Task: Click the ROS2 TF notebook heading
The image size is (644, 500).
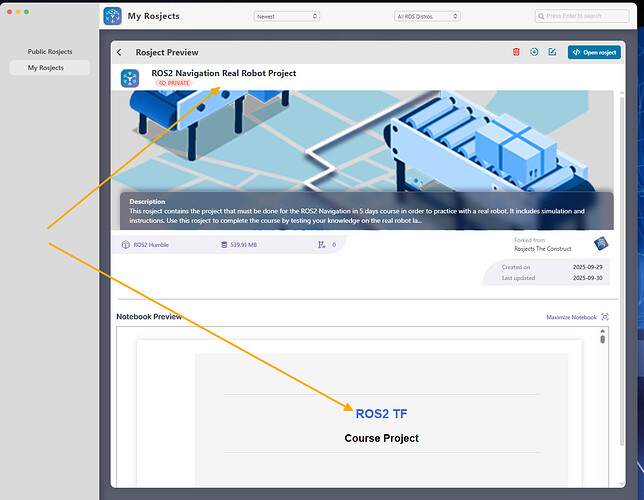Action: click(x=381, y=414)
